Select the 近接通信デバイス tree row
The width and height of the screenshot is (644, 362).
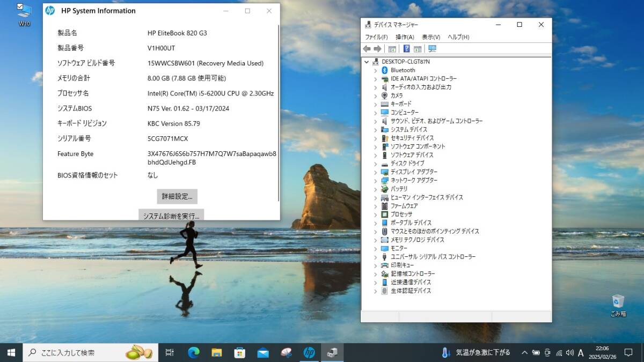(x=411, y=282)
